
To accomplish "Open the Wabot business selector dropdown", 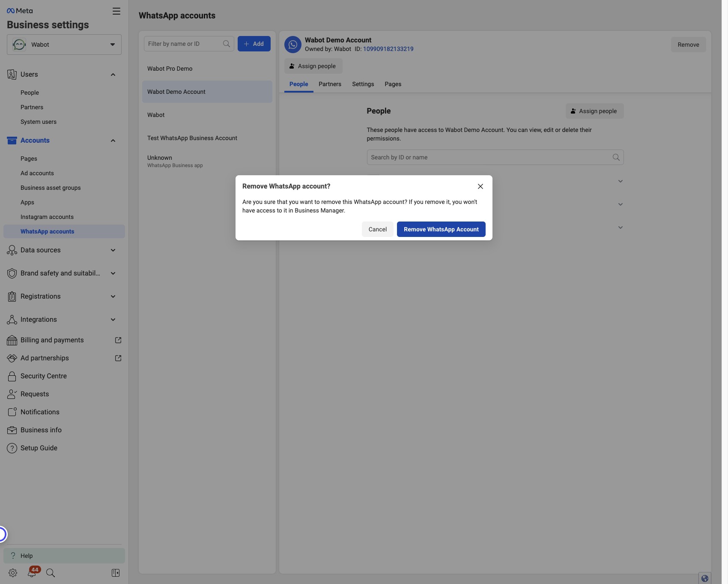I will click(x=64, y=45).
